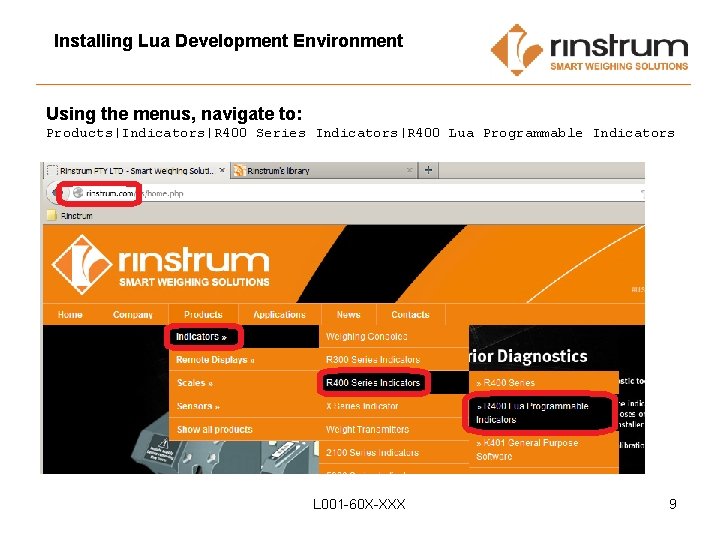
Task: Click the Rinstrum logo in slide header
Action: pos(589,50)
